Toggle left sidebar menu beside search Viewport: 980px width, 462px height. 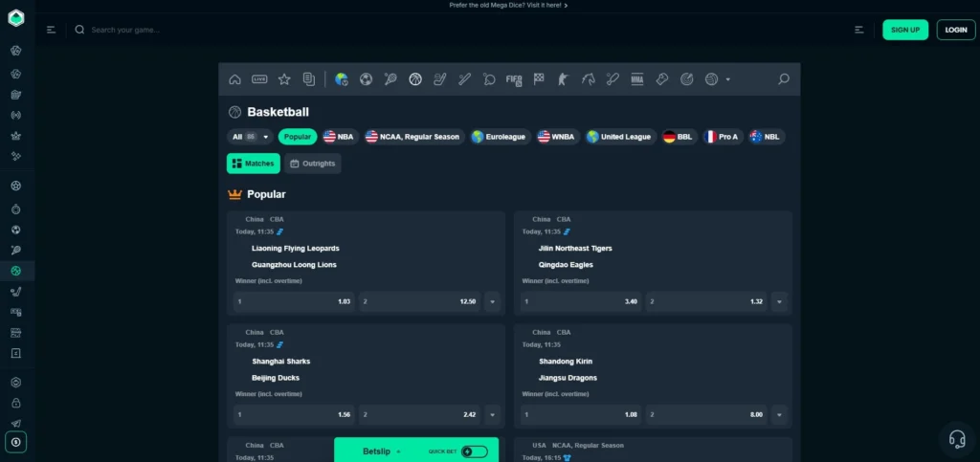(x=52, y=30)
